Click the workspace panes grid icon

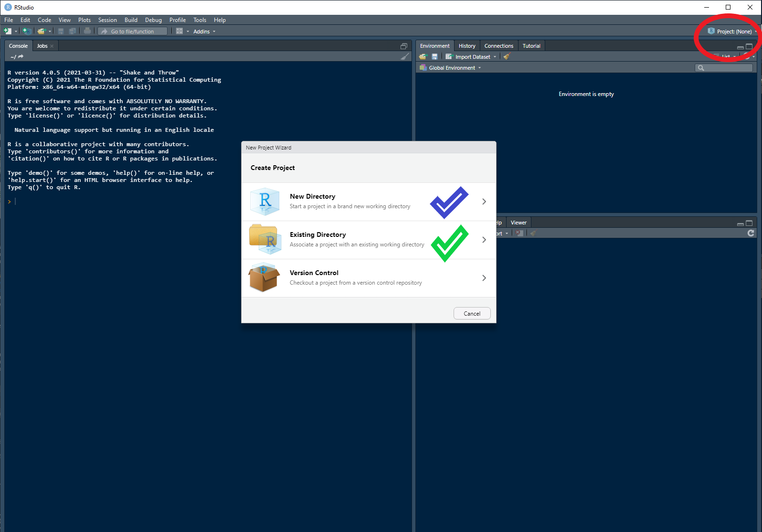(x=180, y=31)
